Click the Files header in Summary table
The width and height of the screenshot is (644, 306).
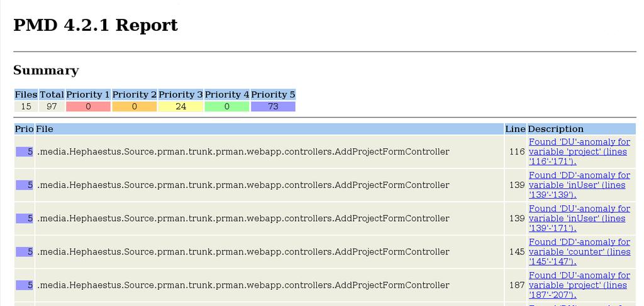26,95
